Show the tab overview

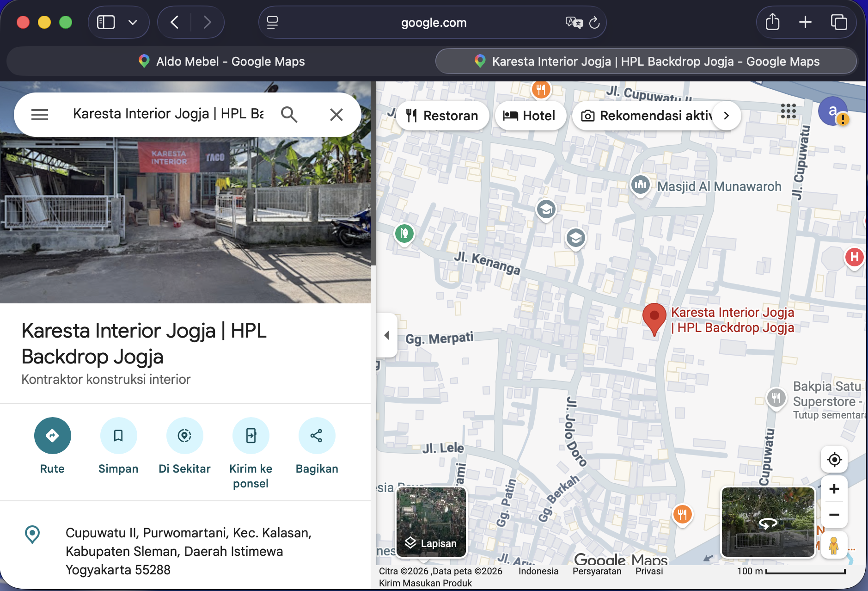(838, 22)
